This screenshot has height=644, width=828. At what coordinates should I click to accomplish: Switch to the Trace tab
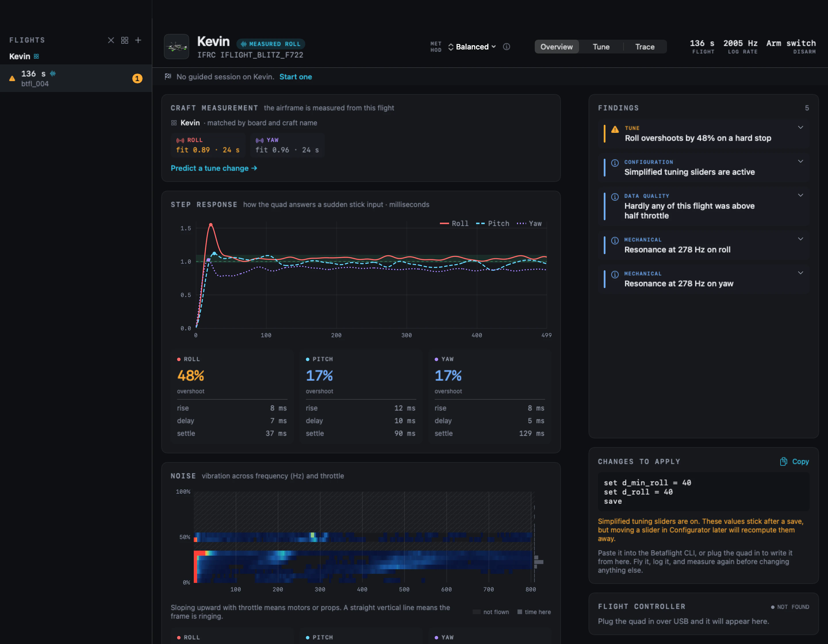point(645,47)
